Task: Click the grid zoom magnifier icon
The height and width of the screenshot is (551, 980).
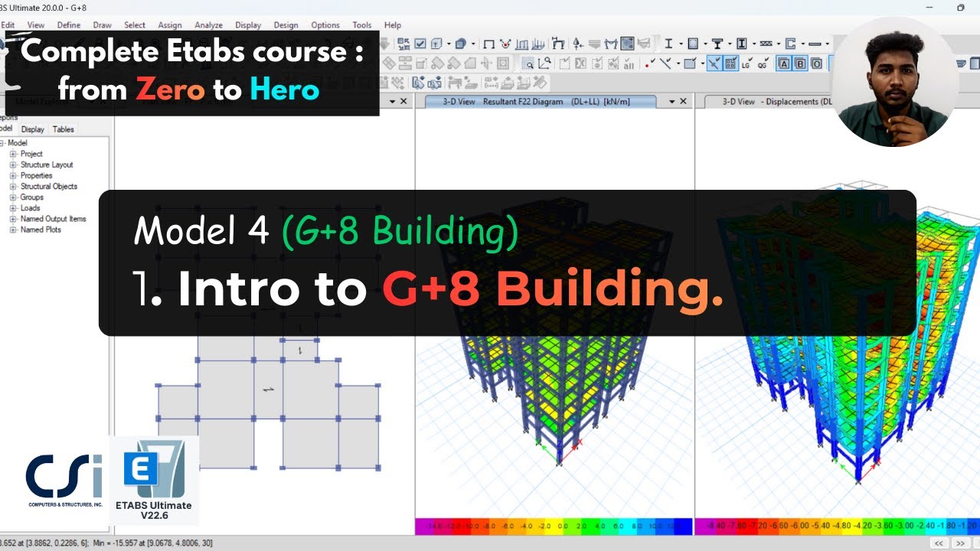Action: [528, 64]
